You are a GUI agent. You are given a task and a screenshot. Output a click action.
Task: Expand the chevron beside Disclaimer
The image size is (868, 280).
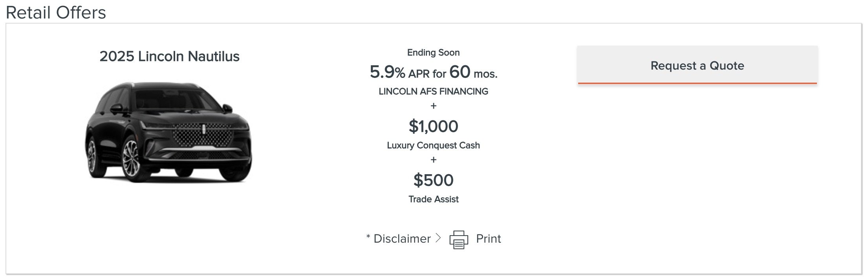coord(438,238)
